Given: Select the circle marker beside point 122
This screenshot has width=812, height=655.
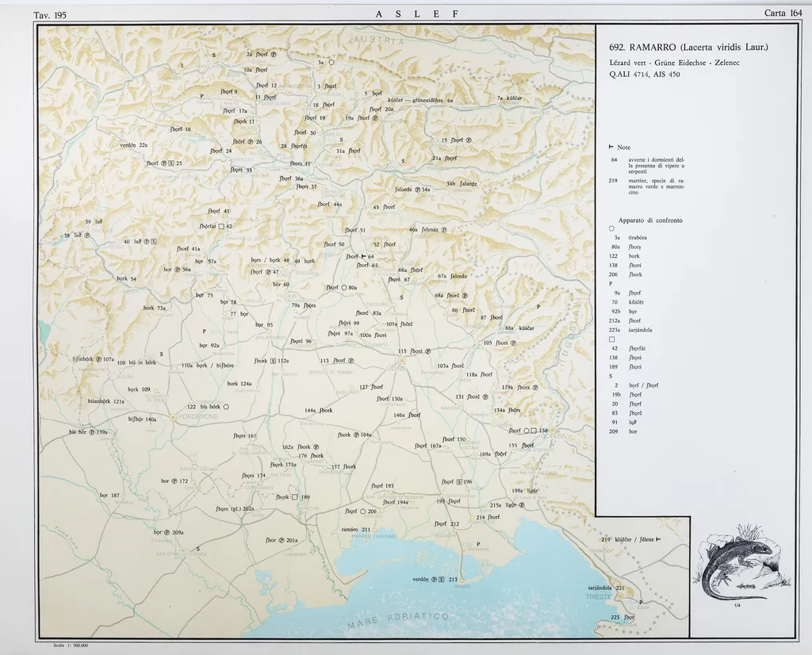Looking at the screenshot, I should click(226, 407).
